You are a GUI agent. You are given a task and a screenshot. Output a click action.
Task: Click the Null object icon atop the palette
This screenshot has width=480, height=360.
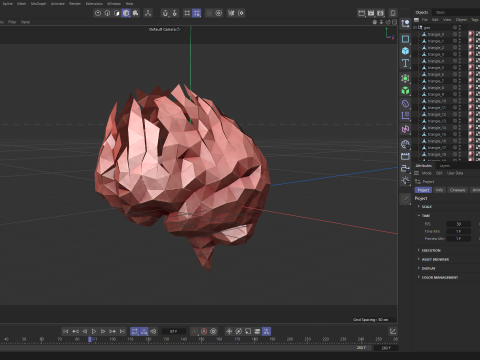(405, 24)
